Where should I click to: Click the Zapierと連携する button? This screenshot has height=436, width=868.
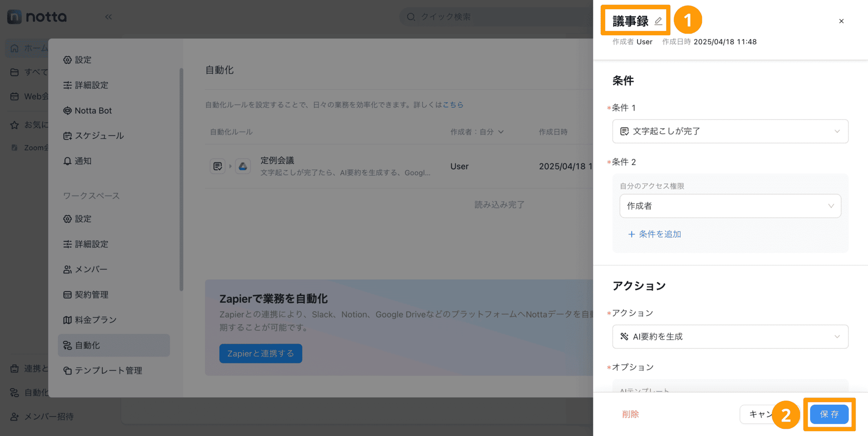click(261, 353)
